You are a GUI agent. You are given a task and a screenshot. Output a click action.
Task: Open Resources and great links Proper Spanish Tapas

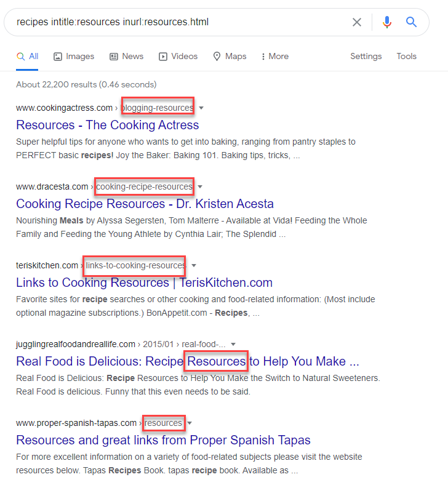164,440
